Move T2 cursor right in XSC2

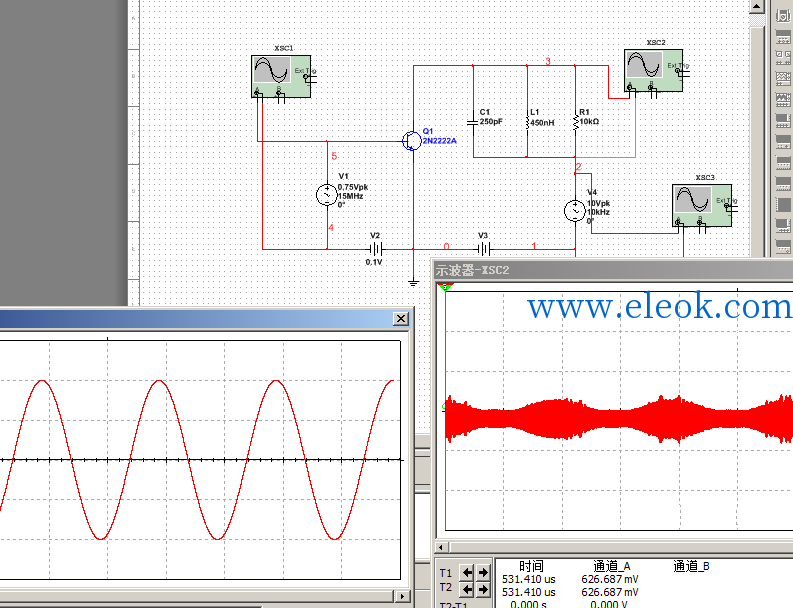point(483,589)
